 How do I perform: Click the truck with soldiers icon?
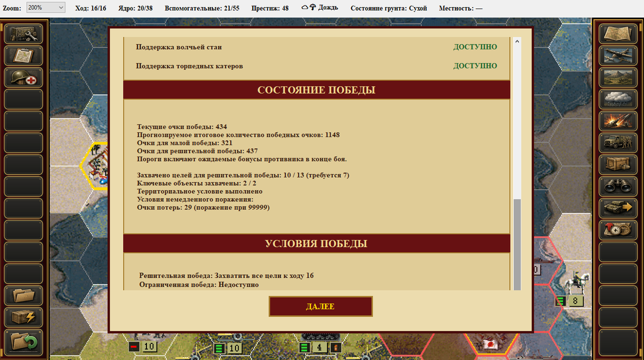[617, 143]
